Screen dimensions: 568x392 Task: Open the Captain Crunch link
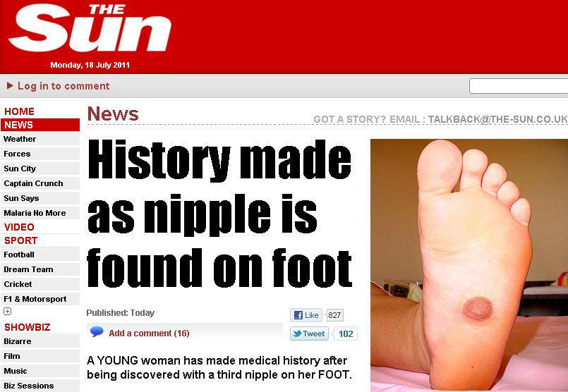pyautogui.click(x=40, y=183)
